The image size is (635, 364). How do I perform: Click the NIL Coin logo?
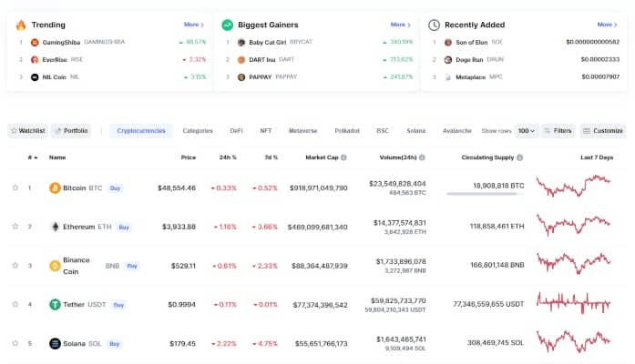(x=35, y=76)
